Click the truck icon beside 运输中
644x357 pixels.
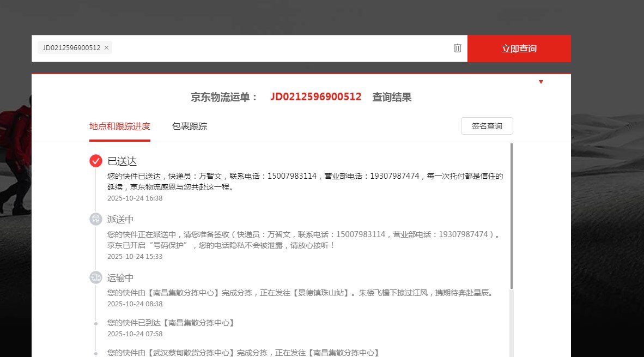point(96,277)
